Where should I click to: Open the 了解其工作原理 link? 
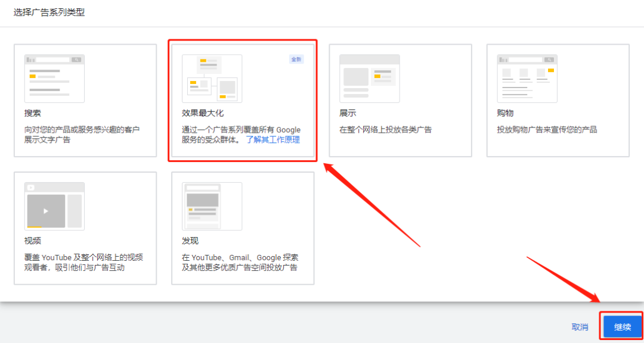point(273,140)
